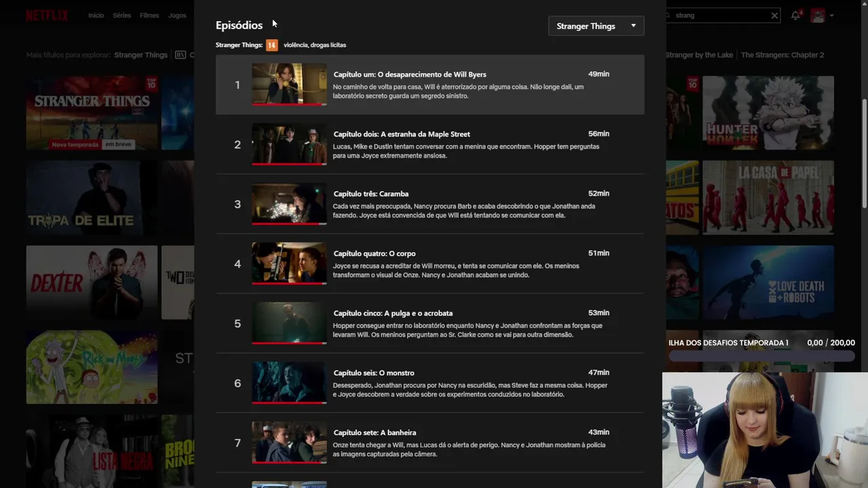Select 'Capítulo seis: O monstro' title
868x488 pixels.
tap(374, 373)
